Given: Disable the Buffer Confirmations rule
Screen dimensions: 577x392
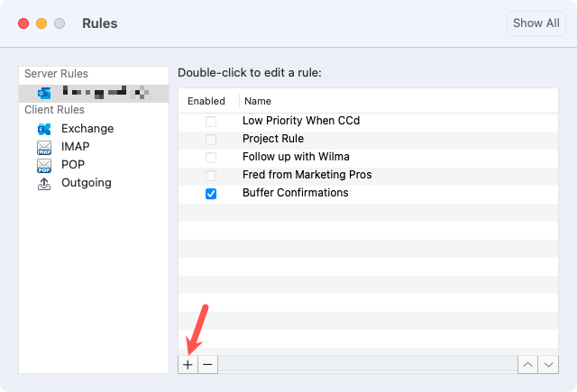Looking at the screenshot, I should (x=211, y=193).
